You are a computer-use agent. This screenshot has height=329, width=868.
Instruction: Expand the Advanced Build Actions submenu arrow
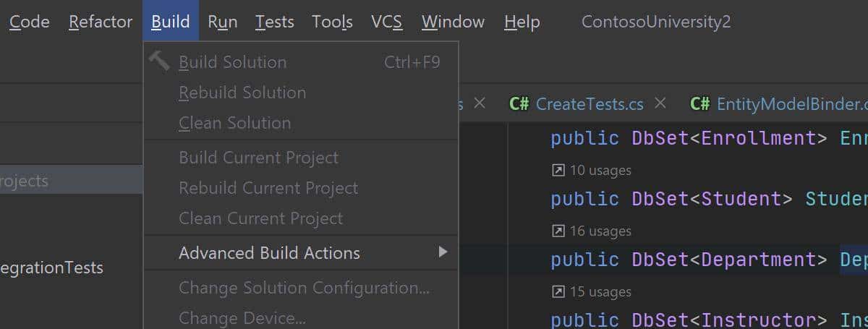click(x=443, y=252)
